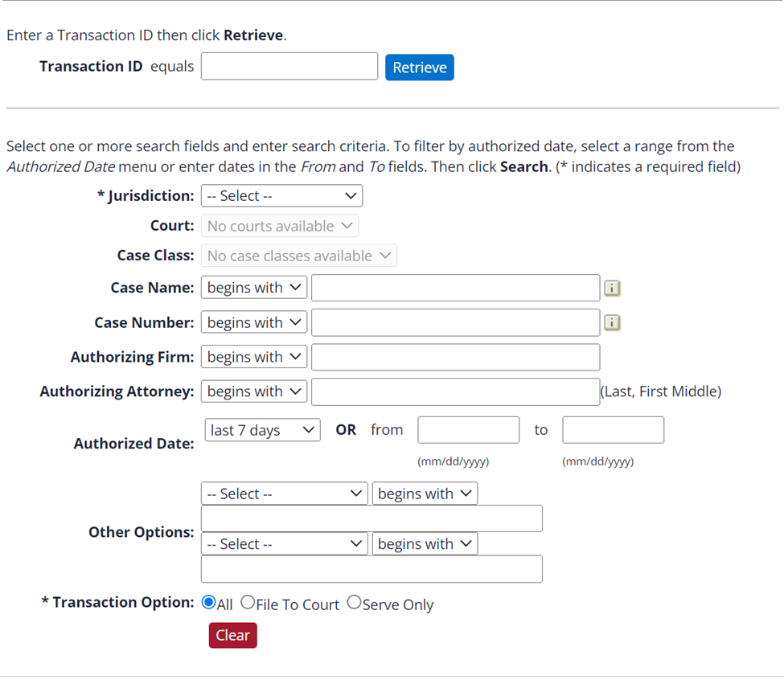784x680 pixels.
Task: Open the Jurisdiction dropdown
Action: (281, 195)
